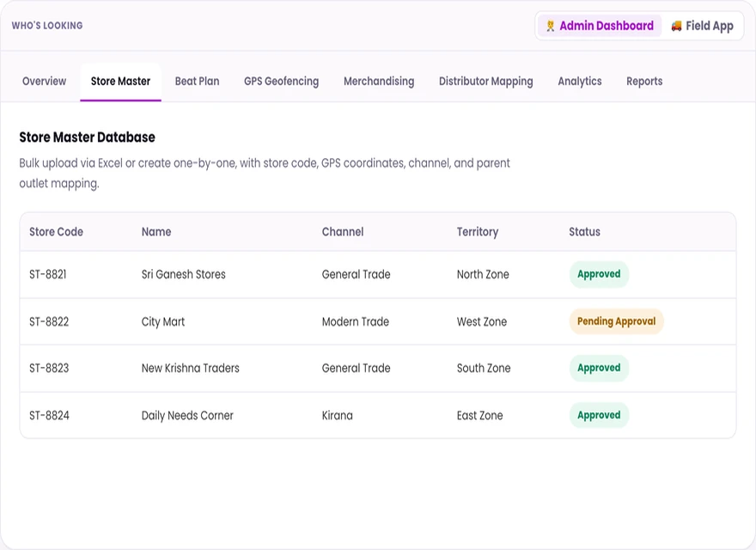Click the Field App truck icon
756x550 pixels.
tap(676, 26)
